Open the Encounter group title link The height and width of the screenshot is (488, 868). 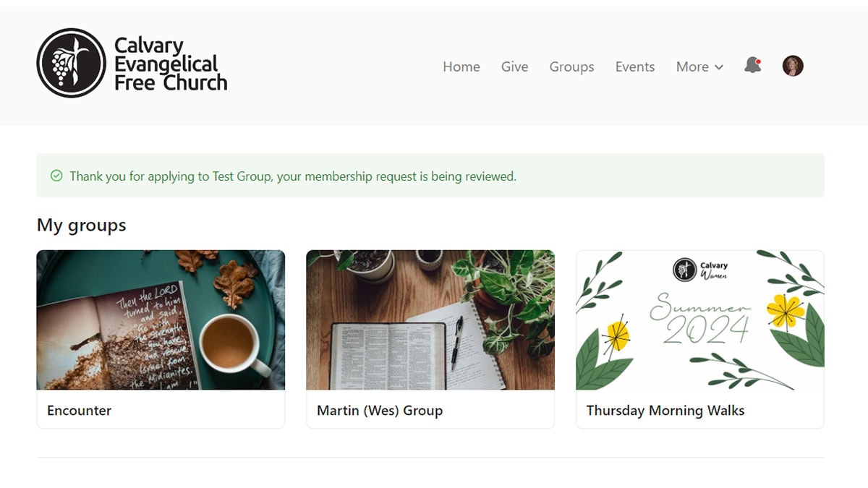pyautogui.click(x=80, y=411)
